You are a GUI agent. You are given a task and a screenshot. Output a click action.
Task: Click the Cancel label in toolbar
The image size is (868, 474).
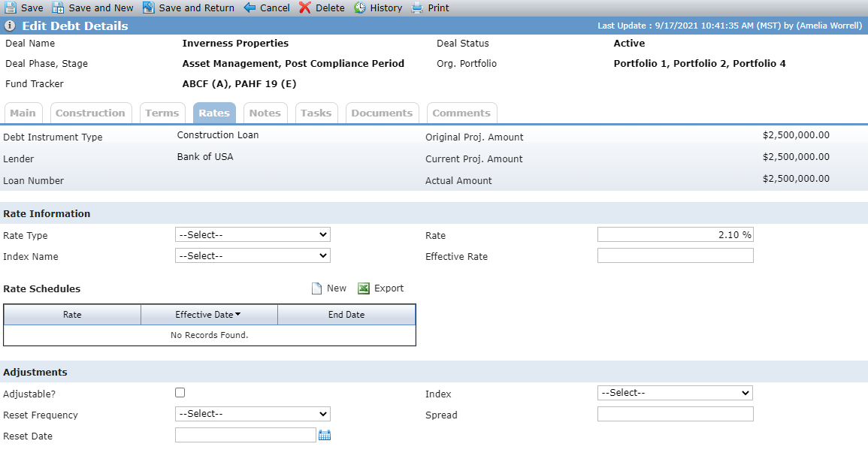coord(275,8)
